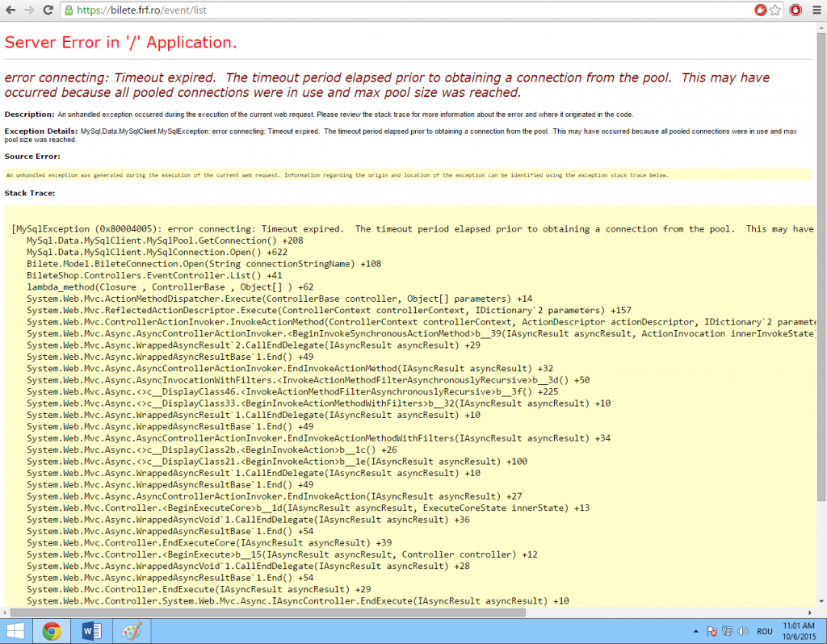Image resolution: width=827 pixels, height=644 pixels.
Task: Click the Action Center flag icon
Action: point(712,631)
